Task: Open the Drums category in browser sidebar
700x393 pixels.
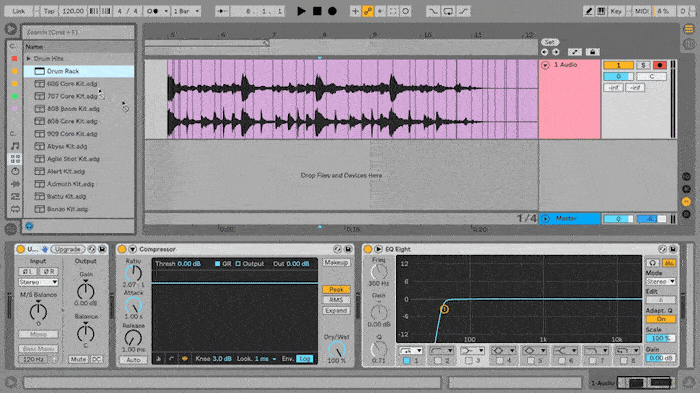Action: pyautogui.click(x=15, y=159)
